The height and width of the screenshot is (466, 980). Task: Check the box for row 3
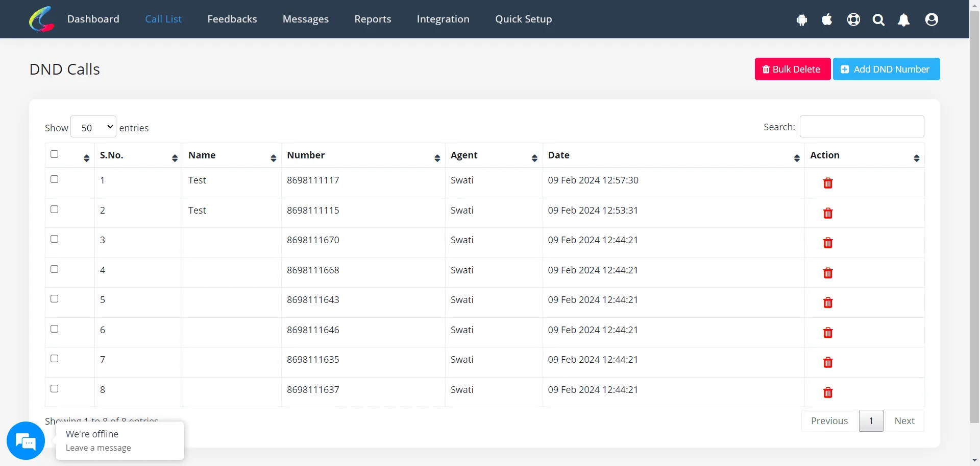pyautogui.click(x=55, y=239)
